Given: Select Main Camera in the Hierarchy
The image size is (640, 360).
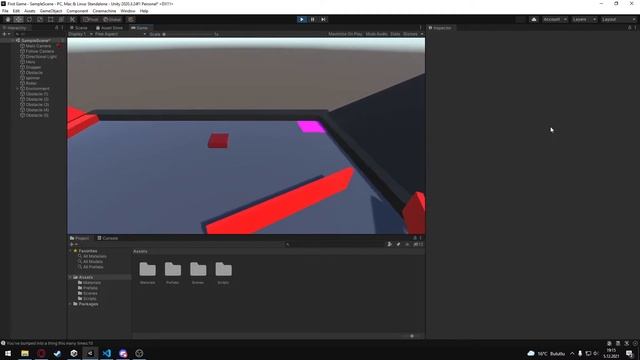Looking at the screenshot, I should [38, 46].
